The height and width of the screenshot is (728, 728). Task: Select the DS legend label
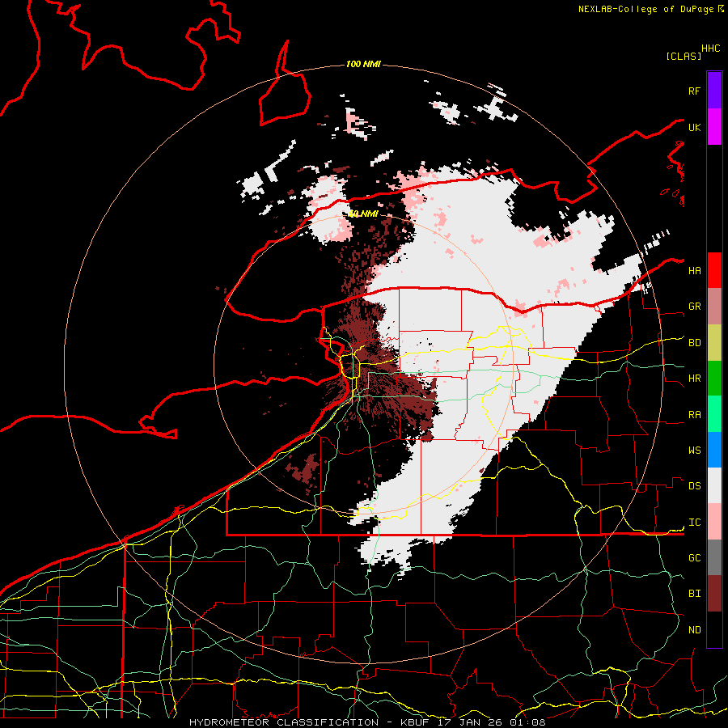click(694, 486)
